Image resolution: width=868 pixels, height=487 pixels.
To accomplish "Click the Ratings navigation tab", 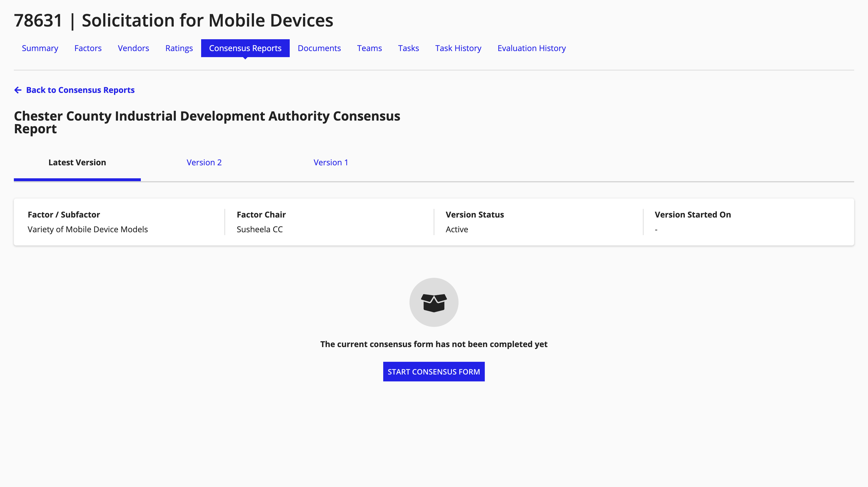I will (179, 48).
